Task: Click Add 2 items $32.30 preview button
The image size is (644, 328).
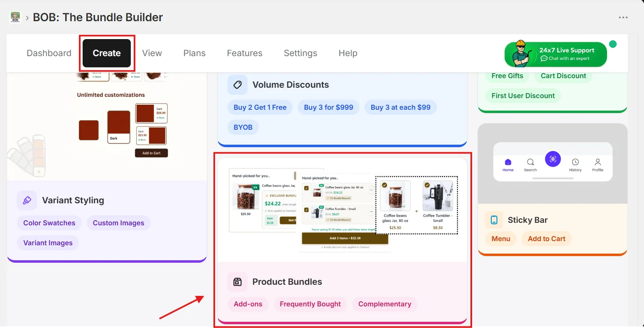Action: coord(345,238)
